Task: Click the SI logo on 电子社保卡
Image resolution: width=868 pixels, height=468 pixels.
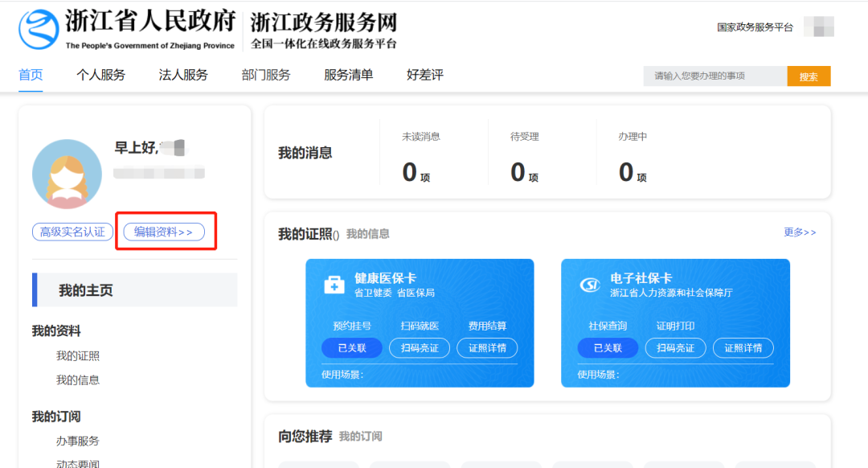Action: [x=590, y=285]
